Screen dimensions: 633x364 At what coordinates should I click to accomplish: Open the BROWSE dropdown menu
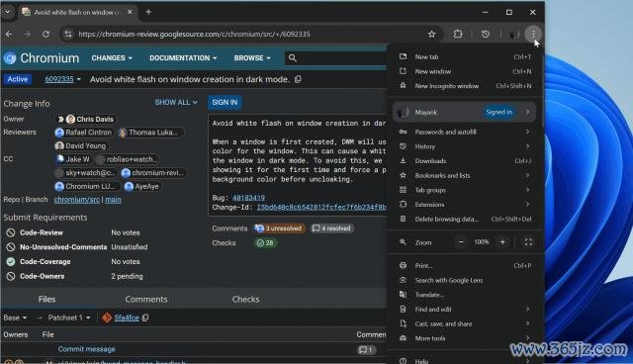click(252, 58)
